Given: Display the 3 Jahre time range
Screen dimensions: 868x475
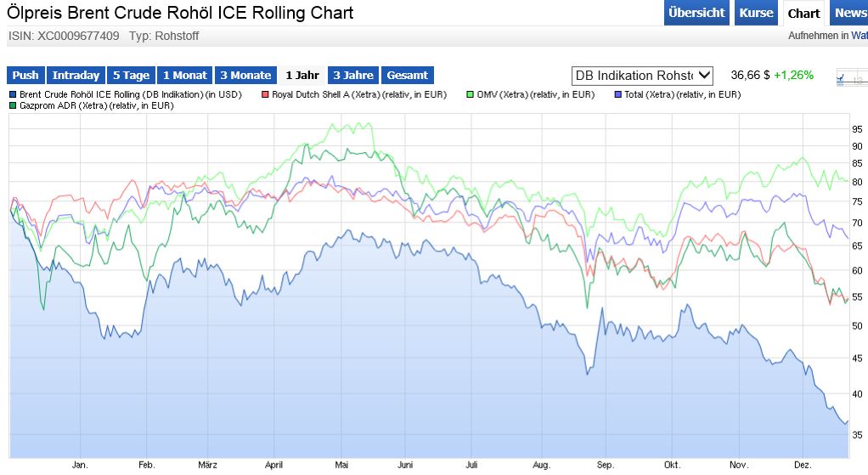Looking at the screenshot, I should 353,75.
